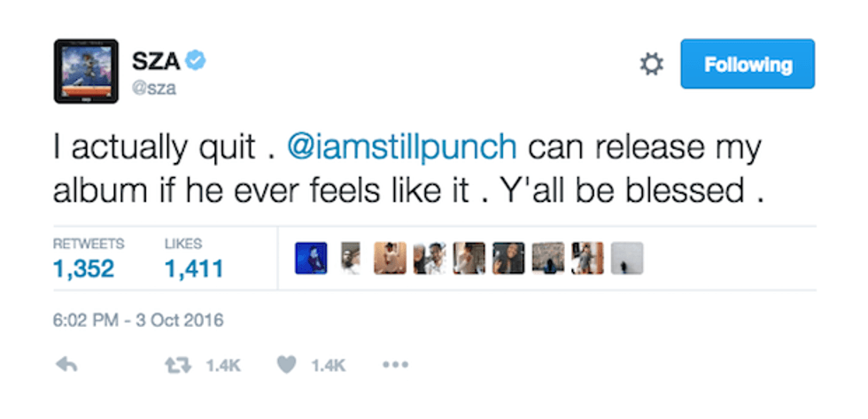Toggle the Following button
Screen dimensions: 868x419
[x=747, y=64]
